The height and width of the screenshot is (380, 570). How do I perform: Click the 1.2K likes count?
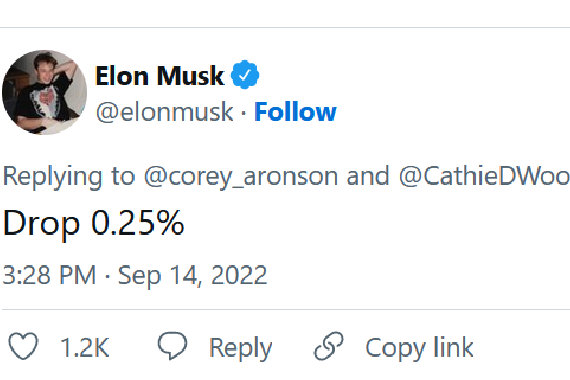pos(84,348)
